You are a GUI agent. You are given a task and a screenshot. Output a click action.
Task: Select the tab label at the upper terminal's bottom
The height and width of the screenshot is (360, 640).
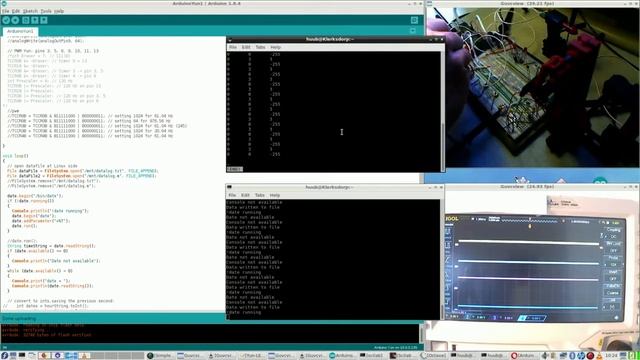235,169
